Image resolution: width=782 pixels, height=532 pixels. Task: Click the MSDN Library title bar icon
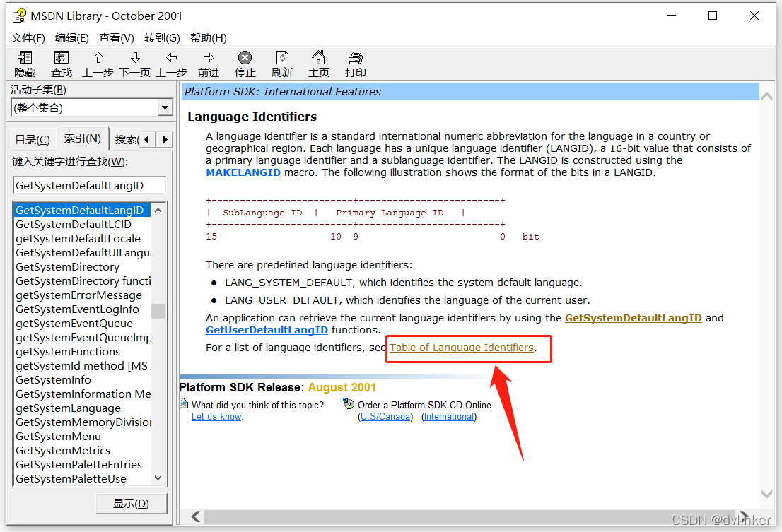(x=19, y=16)
